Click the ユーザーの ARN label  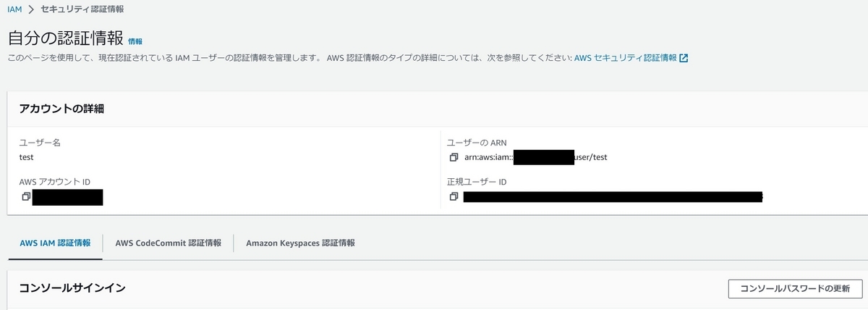pyautogui.click(x=477, y=143)
